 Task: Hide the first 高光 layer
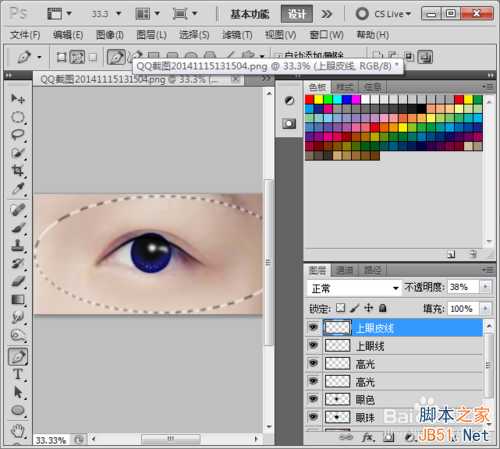pos(313,363)
